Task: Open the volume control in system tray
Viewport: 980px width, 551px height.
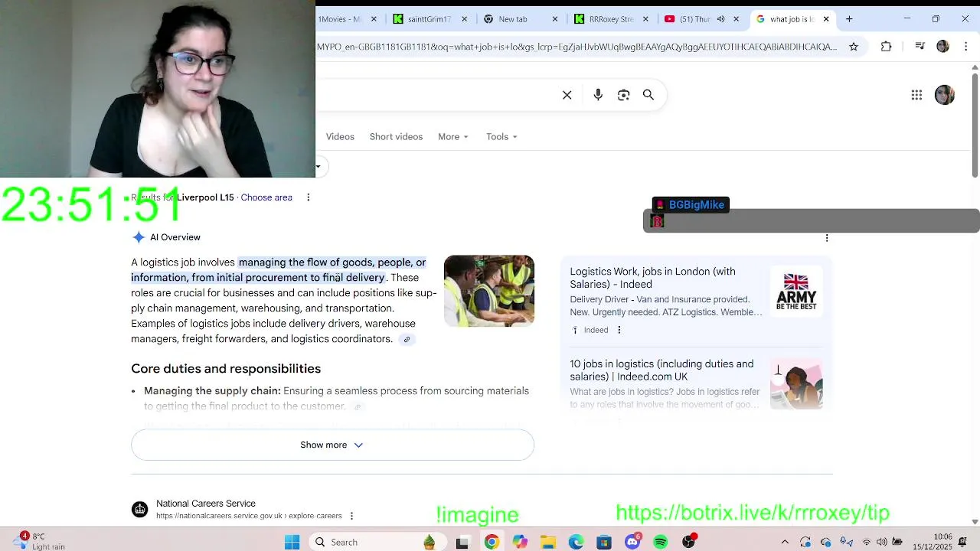Action: [x=882, y=542]
